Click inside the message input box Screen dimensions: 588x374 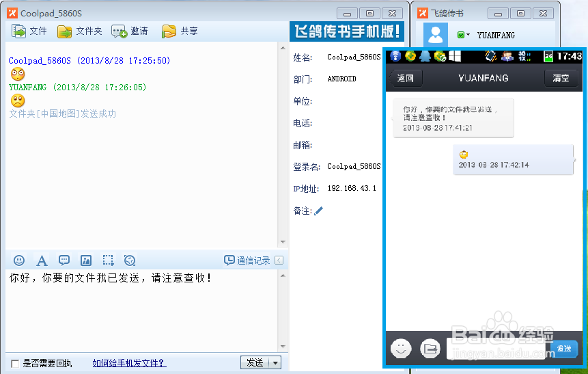pos(141,310)
